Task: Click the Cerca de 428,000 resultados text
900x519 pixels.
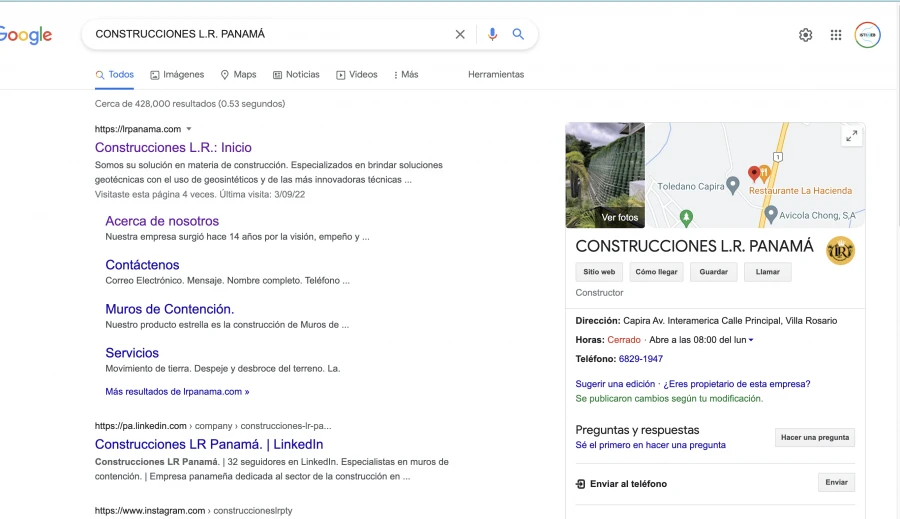Action: 190,104
